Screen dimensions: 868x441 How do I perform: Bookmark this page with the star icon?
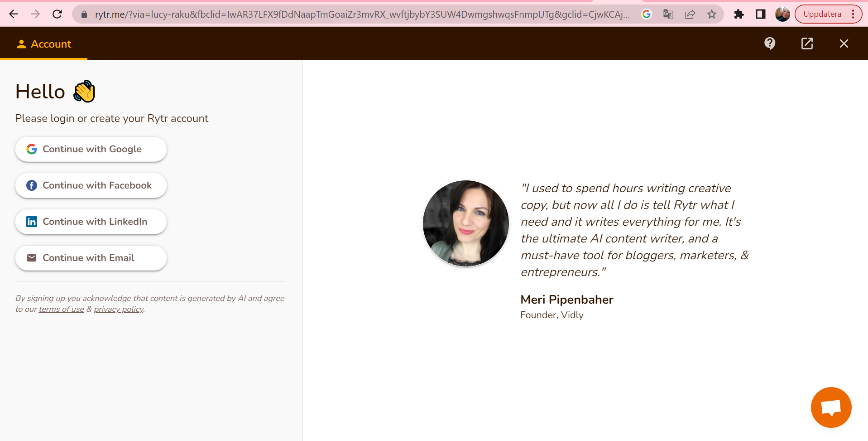[712, 15]
